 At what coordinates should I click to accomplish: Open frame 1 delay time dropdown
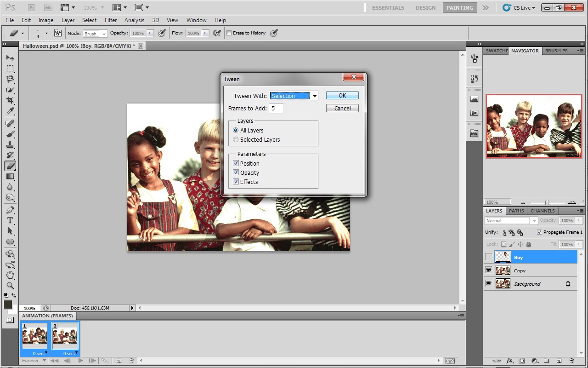point(41,353)
